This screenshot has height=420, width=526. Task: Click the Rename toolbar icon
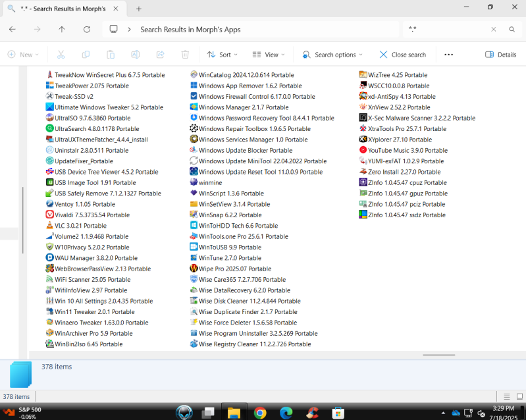(x=136, y=55)
